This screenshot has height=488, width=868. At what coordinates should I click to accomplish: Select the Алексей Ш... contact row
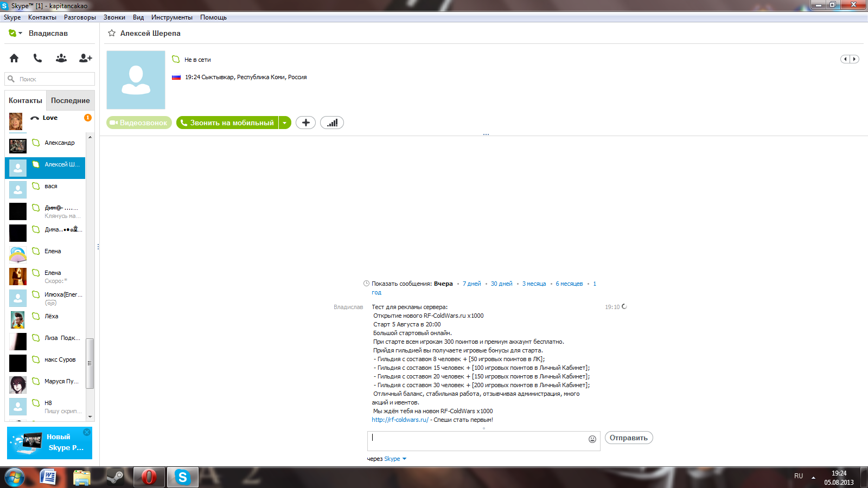click(x=45, y=168)
